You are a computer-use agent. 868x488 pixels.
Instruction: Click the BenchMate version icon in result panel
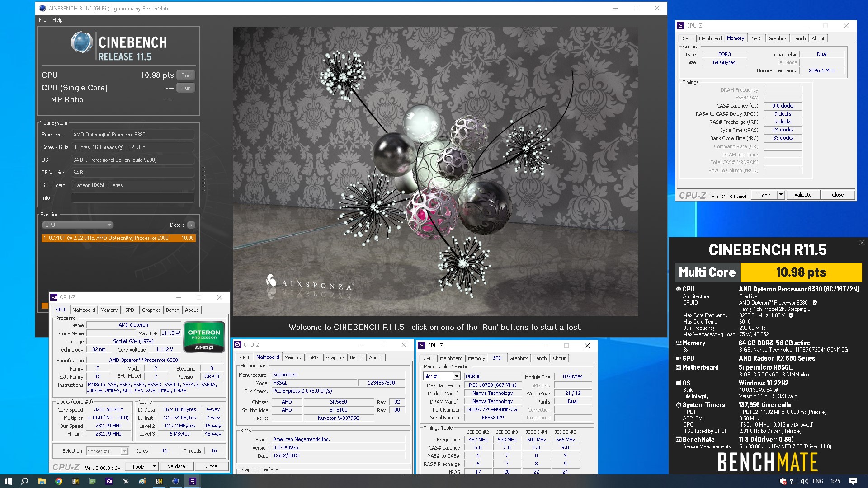pyautogui.click(x=679, y=440)
